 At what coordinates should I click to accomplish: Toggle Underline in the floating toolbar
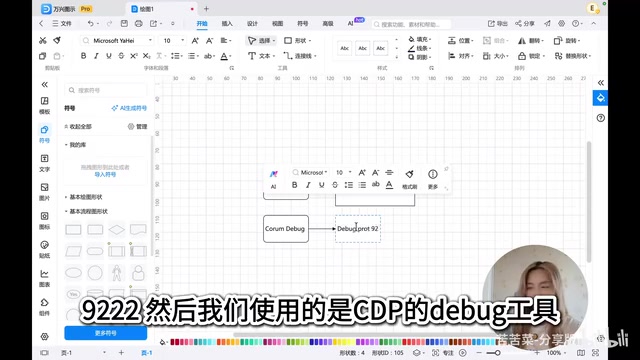click(x=322, y=185)
